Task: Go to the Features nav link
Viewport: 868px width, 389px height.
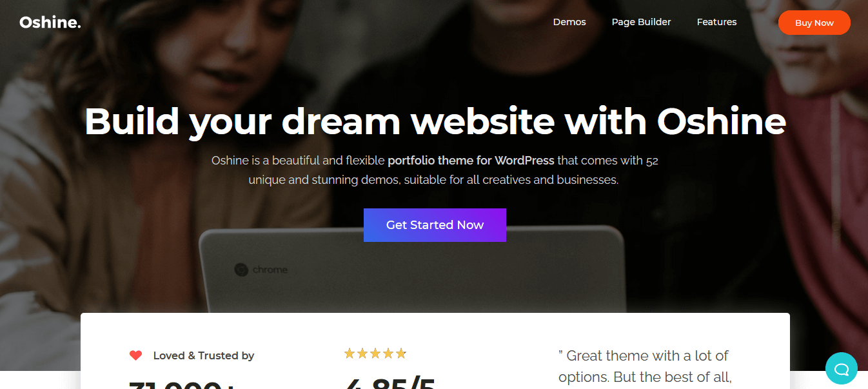Action: click(716, 22)
